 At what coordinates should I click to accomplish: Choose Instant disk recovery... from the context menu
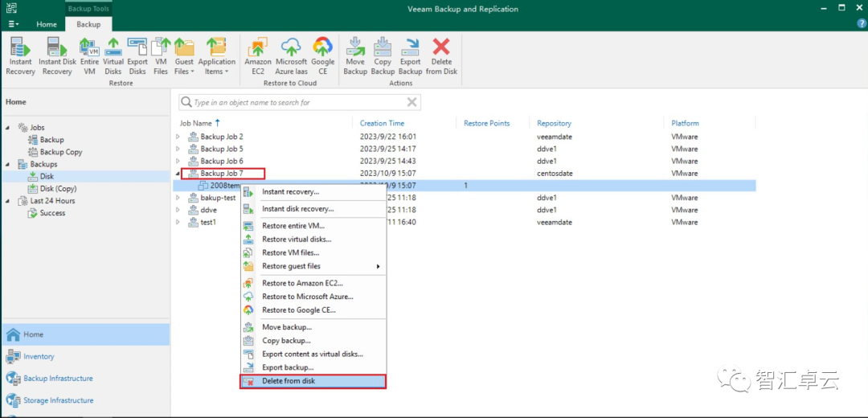click(313, 209)
